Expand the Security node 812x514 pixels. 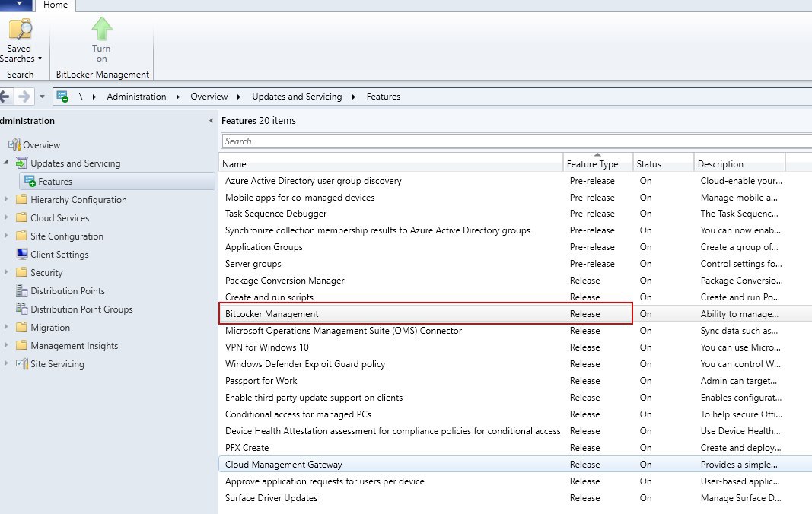click(x=5, y=271)
